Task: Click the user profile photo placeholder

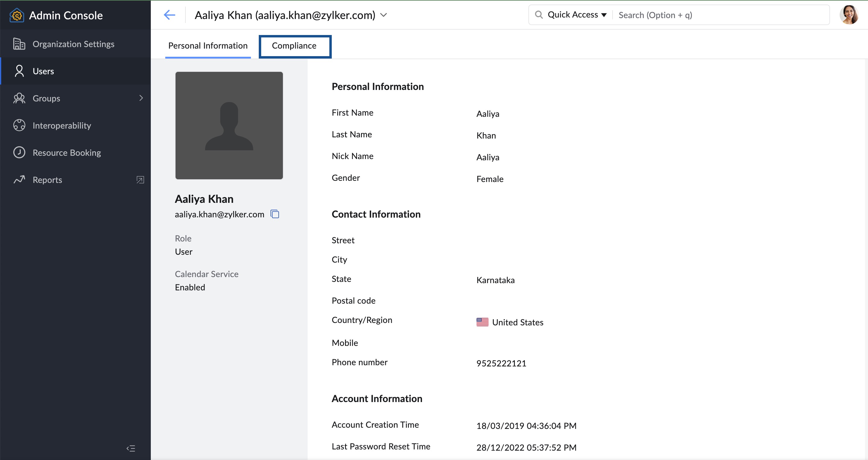Action: point(229,126)
